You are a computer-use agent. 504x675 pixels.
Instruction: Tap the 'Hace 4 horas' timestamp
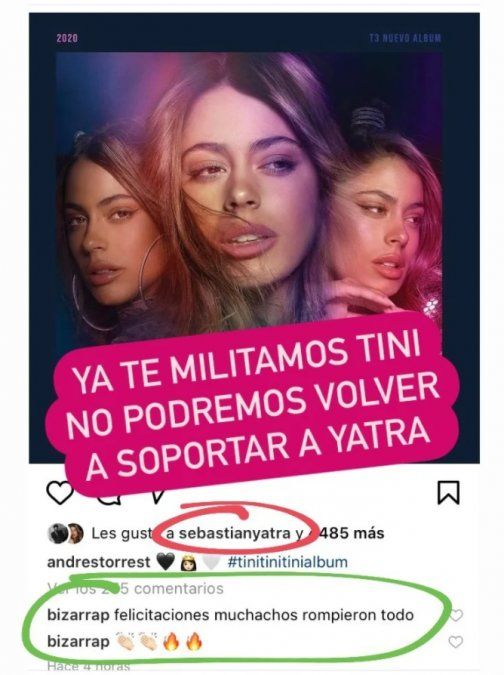[88, 666]
